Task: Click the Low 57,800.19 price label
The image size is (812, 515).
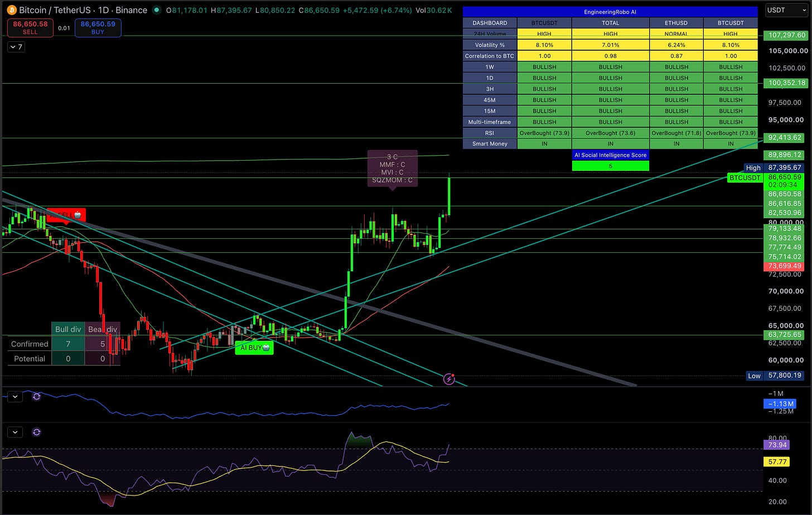Action: point(775,376)
